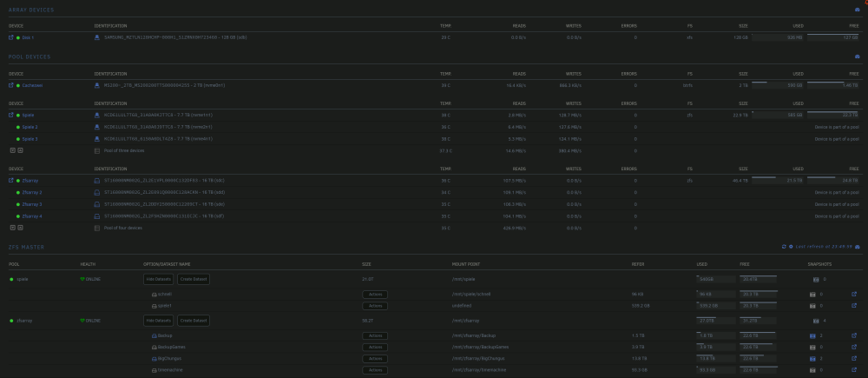The width and height of the screenshot is (868, 378).
Task: Select the /mnt/zfsarray/BackupGames mount point text
Action: (481, 347)
